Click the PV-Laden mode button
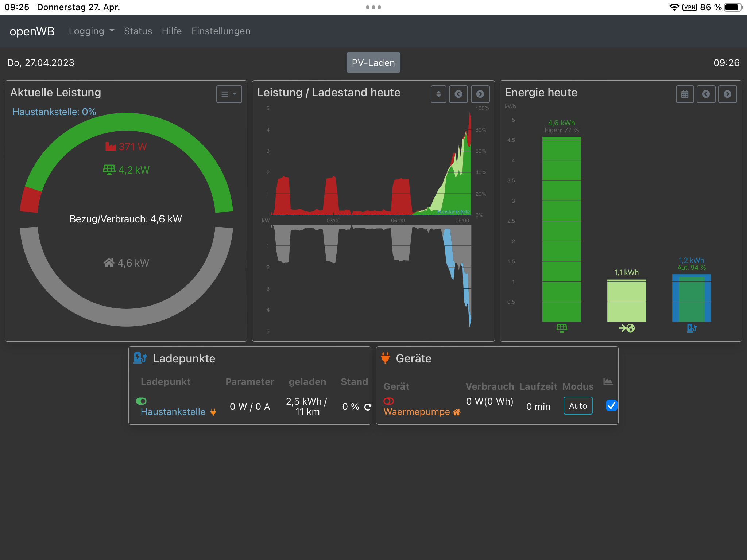This screenshot has height=560, width=747. 373,63
